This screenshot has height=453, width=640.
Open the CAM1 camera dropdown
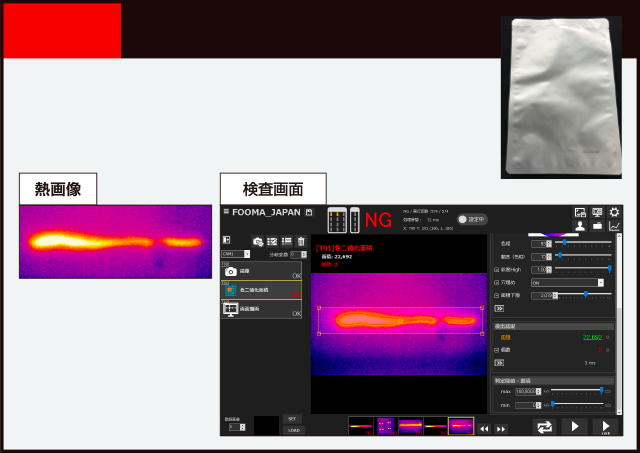click(x=234, y=254)
